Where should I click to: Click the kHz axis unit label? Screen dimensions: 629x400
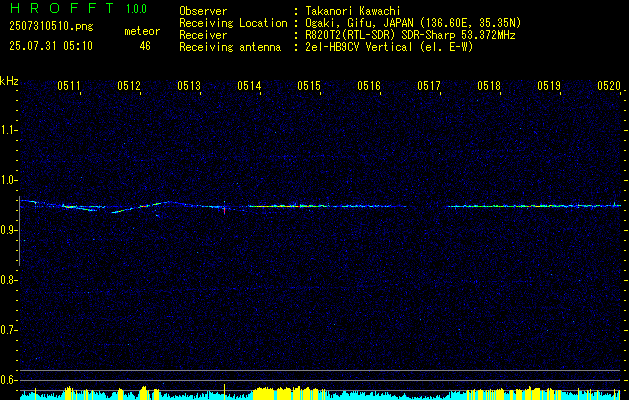pos(9,81)
